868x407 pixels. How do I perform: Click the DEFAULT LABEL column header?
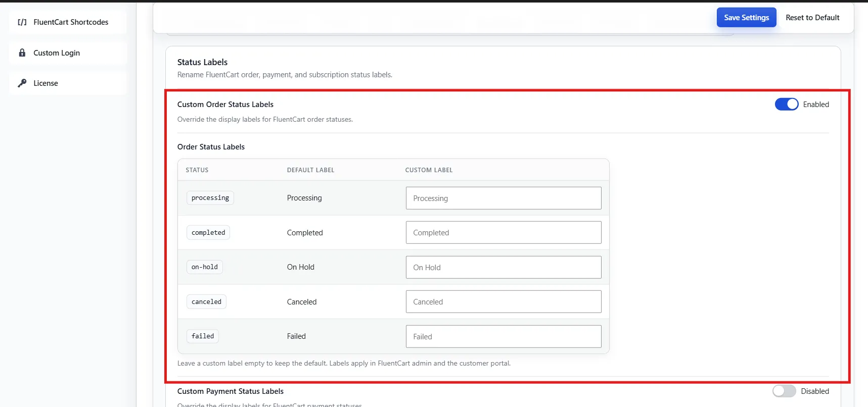click(x=311, y=170)
